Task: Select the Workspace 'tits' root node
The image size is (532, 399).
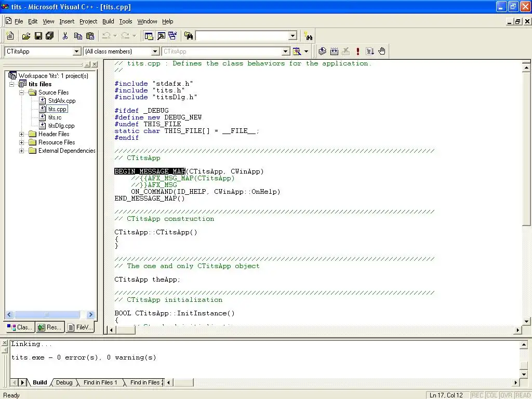Action: coord(54,76)
